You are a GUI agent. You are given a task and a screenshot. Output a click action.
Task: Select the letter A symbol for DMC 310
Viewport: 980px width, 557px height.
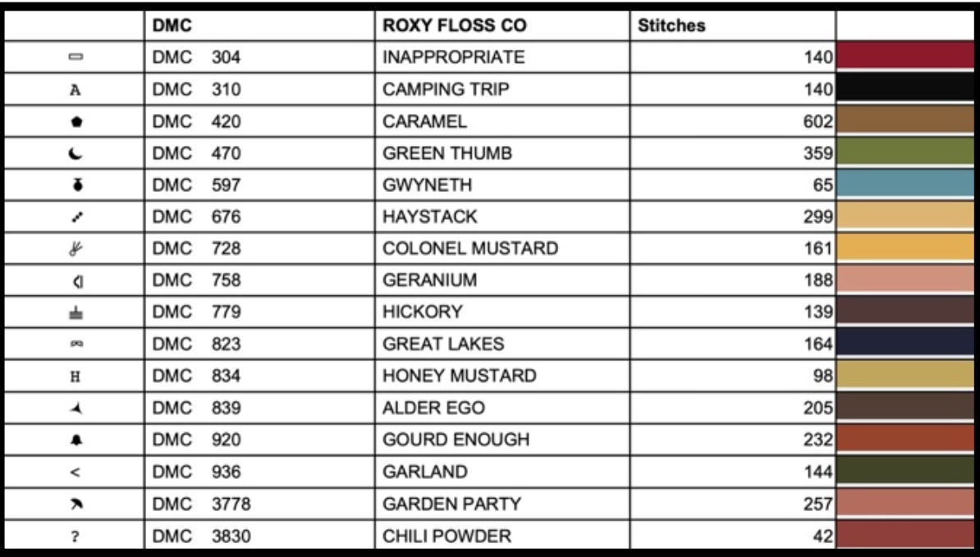[75, 90]
